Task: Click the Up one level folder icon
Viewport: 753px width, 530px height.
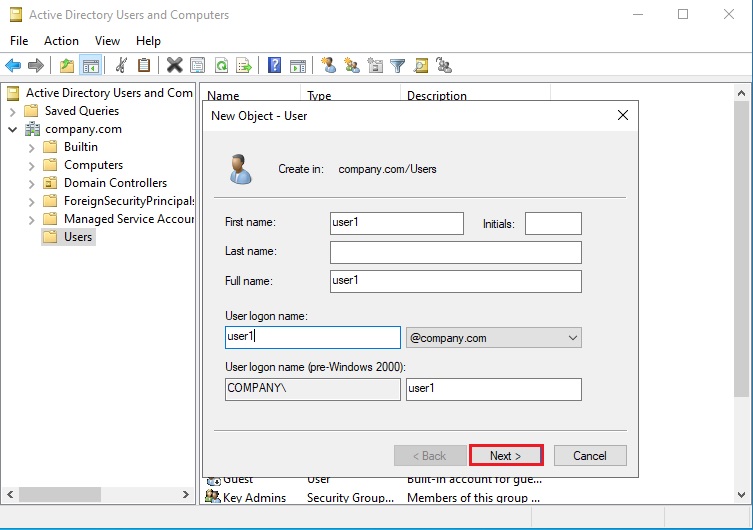Action: click(67, 66)
